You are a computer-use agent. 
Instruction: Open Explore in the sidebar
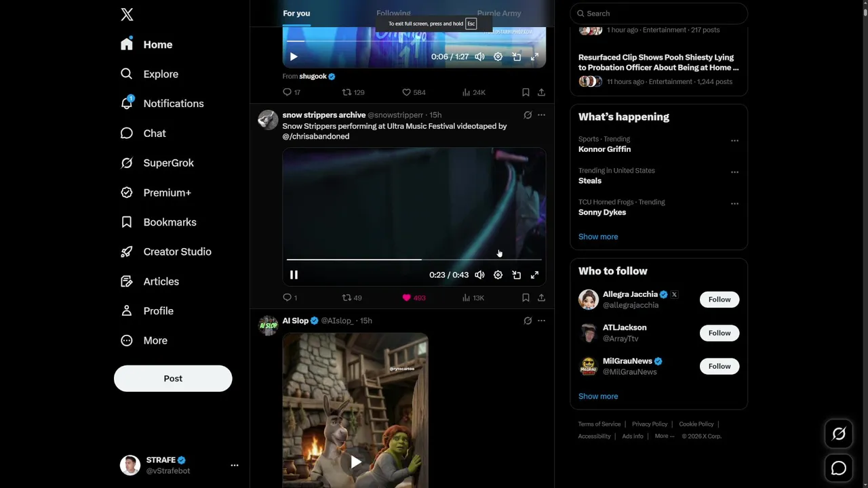point(150,74)
